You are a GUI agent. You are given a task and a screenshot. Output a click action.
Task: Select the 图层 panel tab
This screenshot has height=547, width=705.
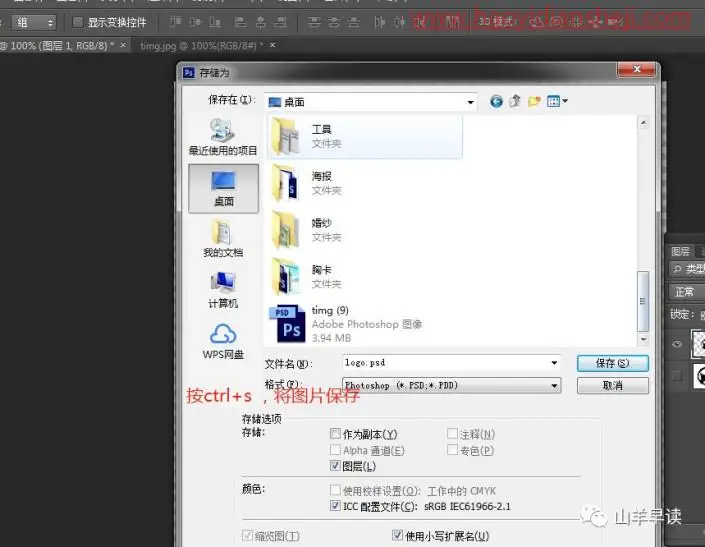pos(680,251)
